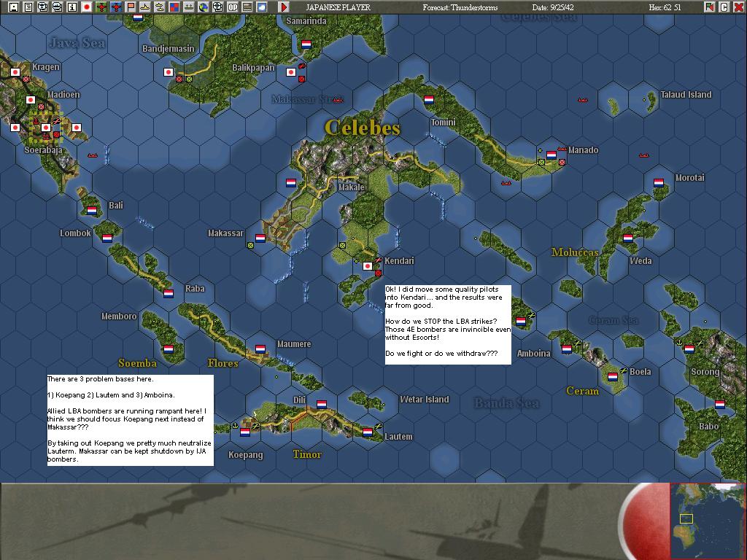Click the red-green flag icon top right
The width and height of the screenshot is (747, 560).
pyautogui.click(x=709, y=7)
